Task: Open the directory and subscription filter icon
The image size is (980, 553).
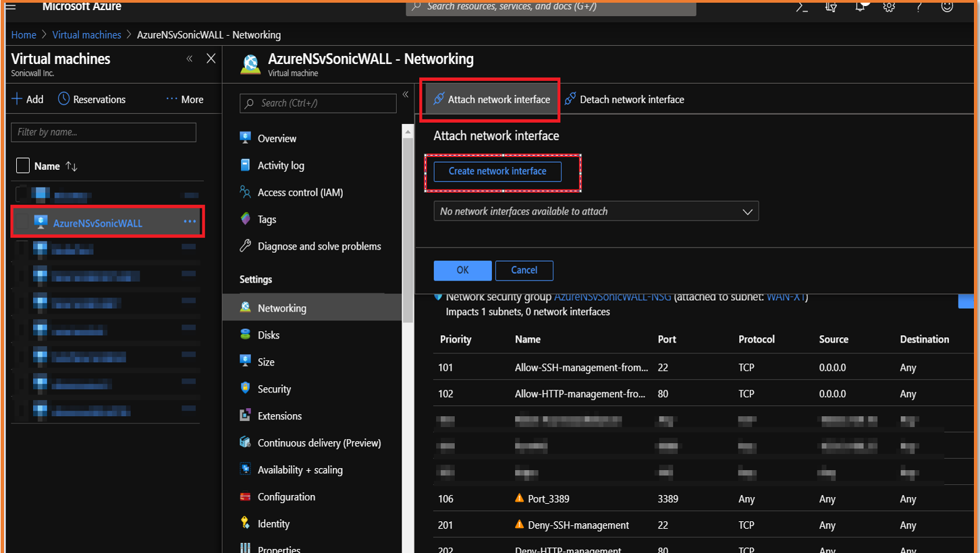Action: [831, 7]
